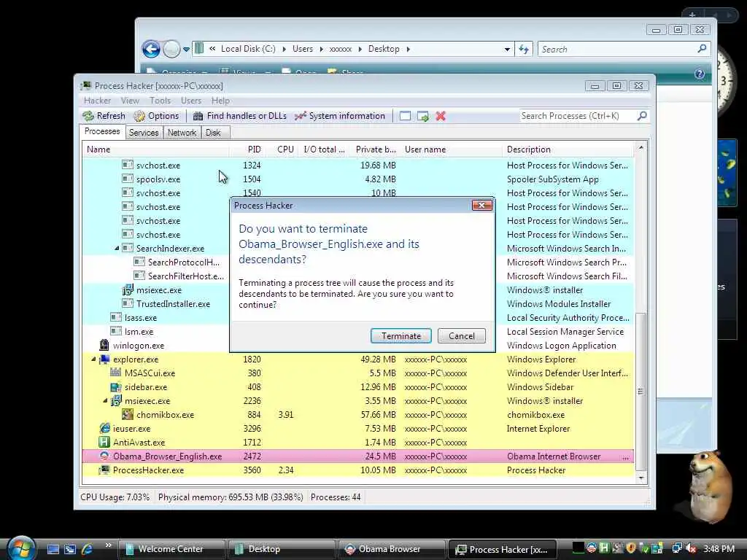Select the Processes tab
The image size is (747, 560).
tap(102, 131)
